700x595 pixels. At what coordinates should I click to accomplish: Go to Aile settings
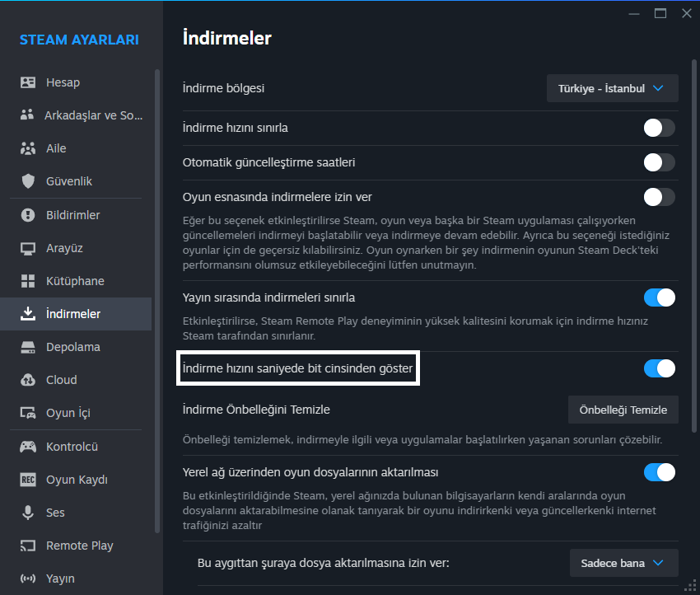point(76,148)
